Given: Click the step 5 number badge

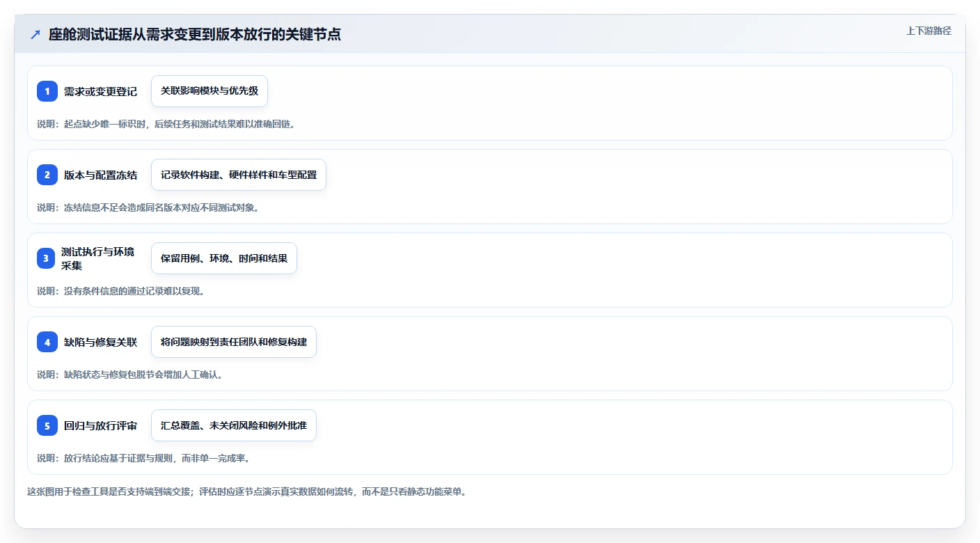Looking at the screenshot, I should (47, 425).
